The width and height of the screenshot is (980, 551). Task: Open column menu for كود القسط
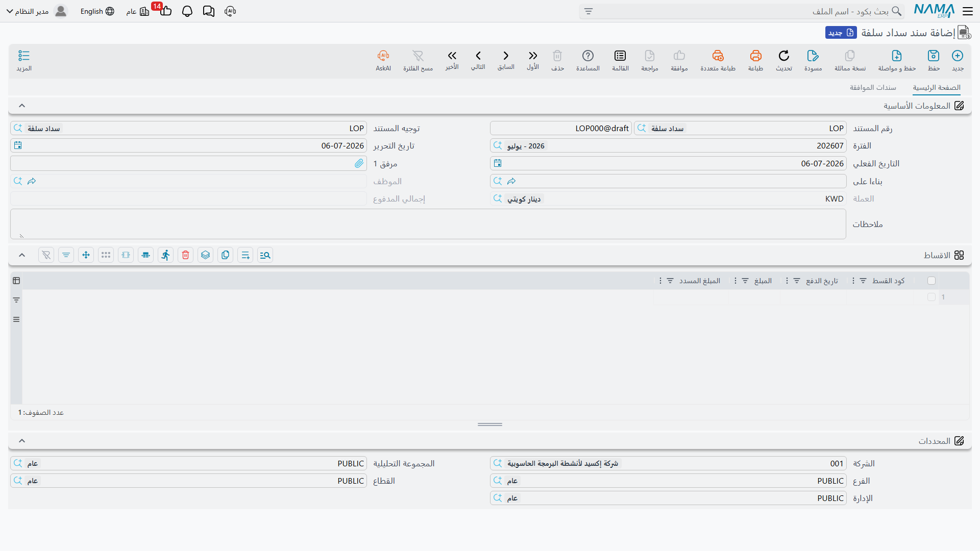click(853, 281)
